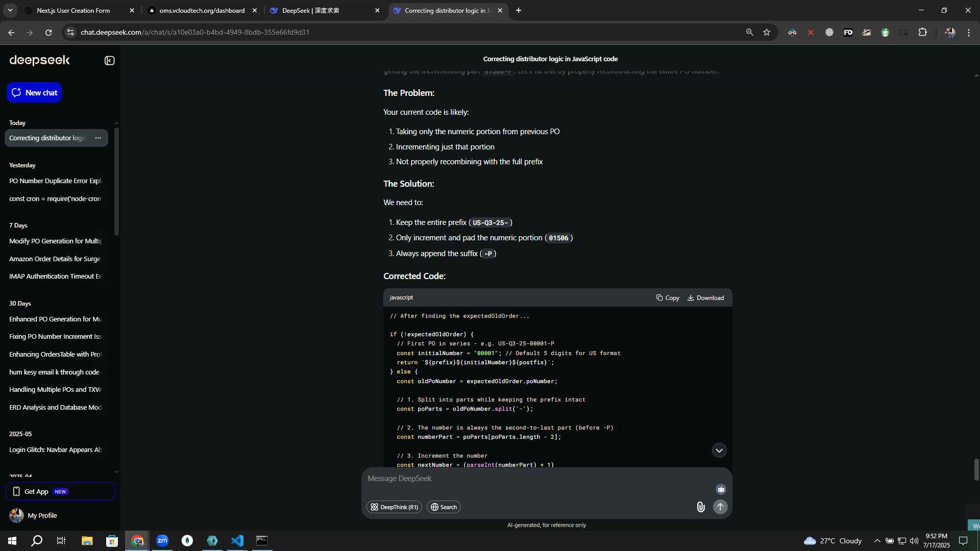Open the FD browser extension
This screenshot has height=551, width=980.
coord(848,32)
